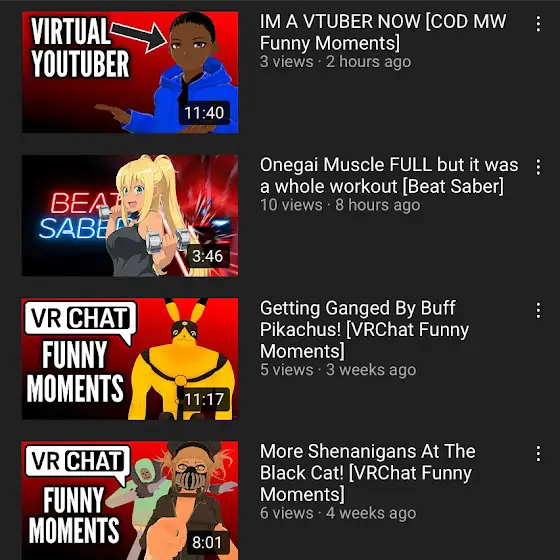Open Onegai Muscle FULL Beat Saber title

389,175
